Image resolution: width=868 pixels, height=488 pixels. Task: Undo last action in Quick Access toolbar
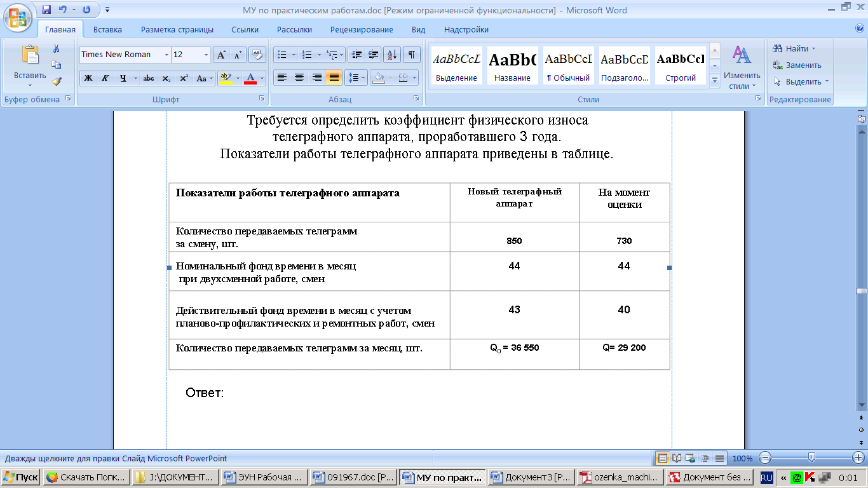click(x=63, y=10)
